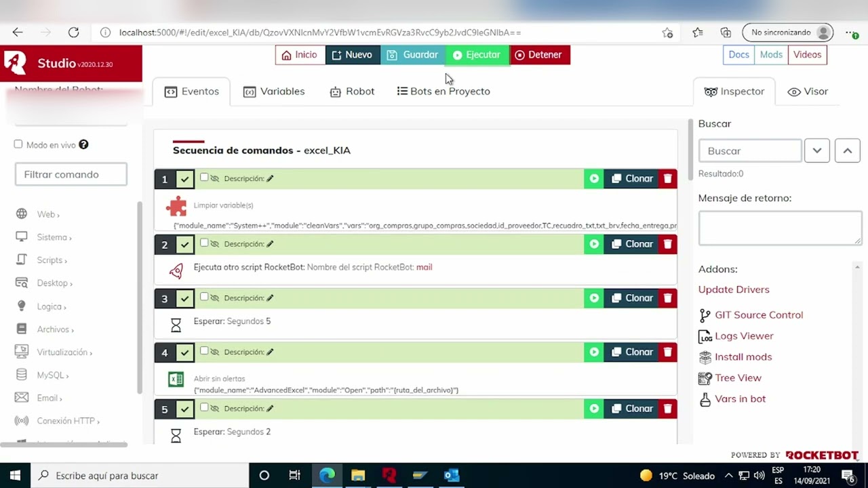
Task: Open File Explorer from the taskbar
Action: point(358,475)
